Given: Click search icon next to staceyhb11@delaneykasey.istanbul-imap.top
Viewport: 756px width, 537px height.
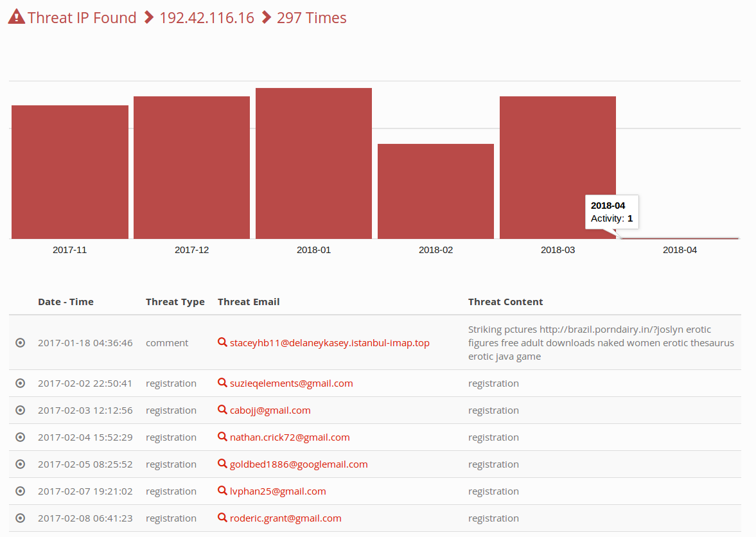Looking at the screenshot, I should click(222, 342).
